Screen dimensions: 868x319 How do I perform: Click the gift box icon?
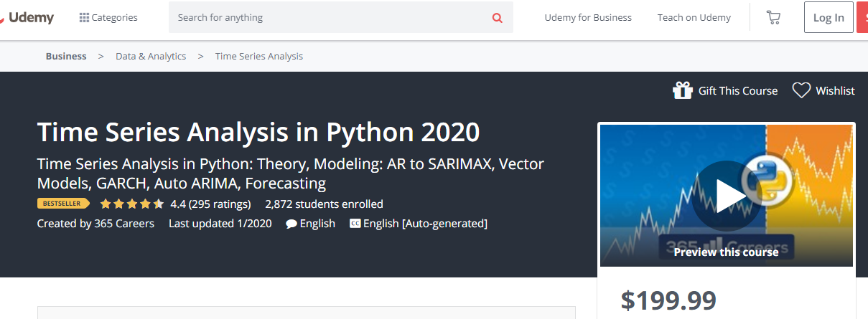tap(683, 90)
